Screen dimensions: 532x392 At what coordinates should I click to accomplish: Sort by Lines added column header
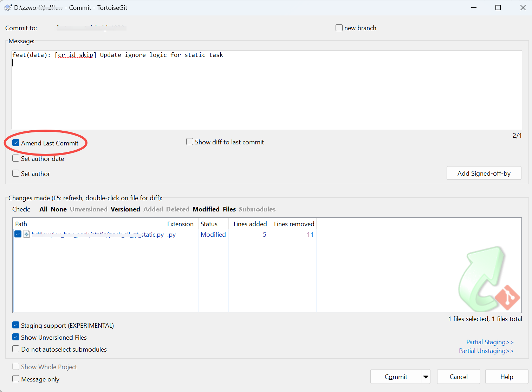coord(249,224)
